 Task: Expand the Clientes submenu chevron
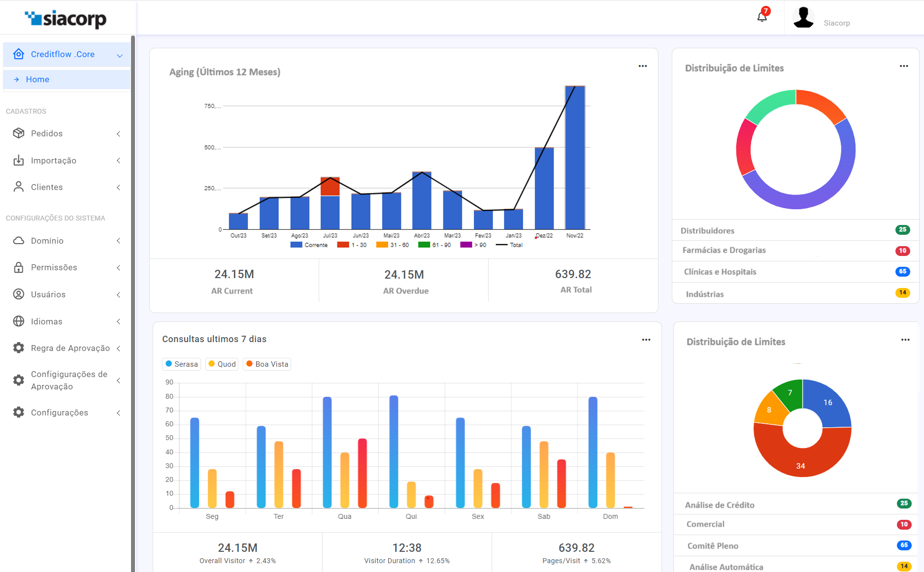pyautogui.click(x=118, y=188)
